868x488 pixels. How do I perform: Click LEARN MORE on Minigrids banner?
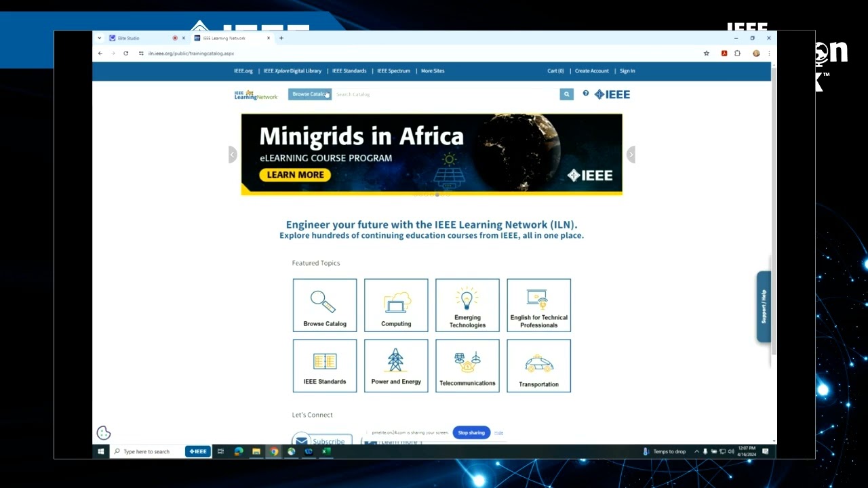295,175
